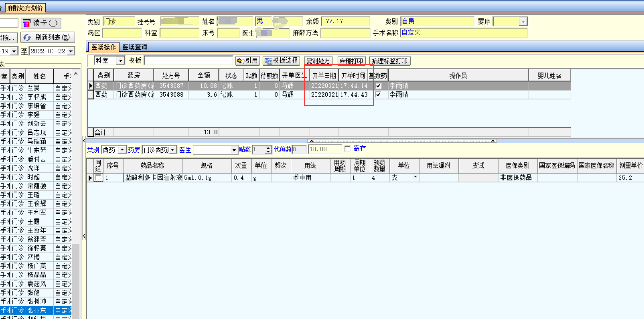Image resolution: width=644 pixels, height=319 pixels.
Task: Select prescription row 3543088
Action: pos(329,94)
